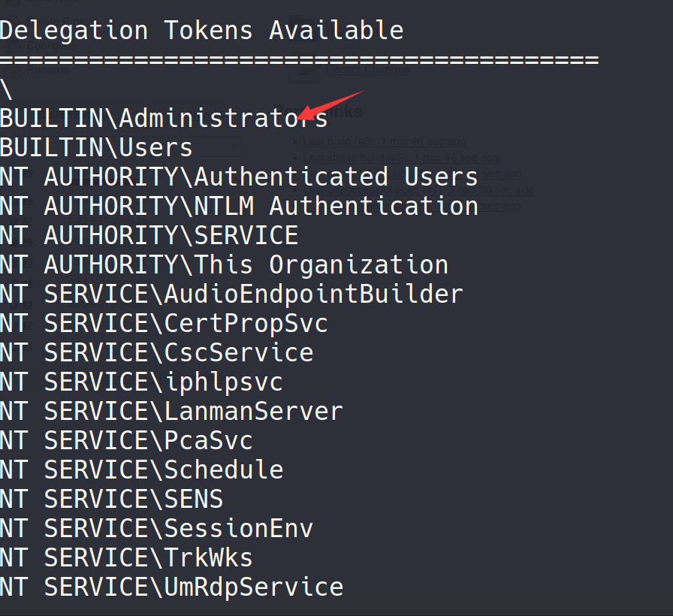Click NT AUTHORITY\This Organization entry

(224, 265)
